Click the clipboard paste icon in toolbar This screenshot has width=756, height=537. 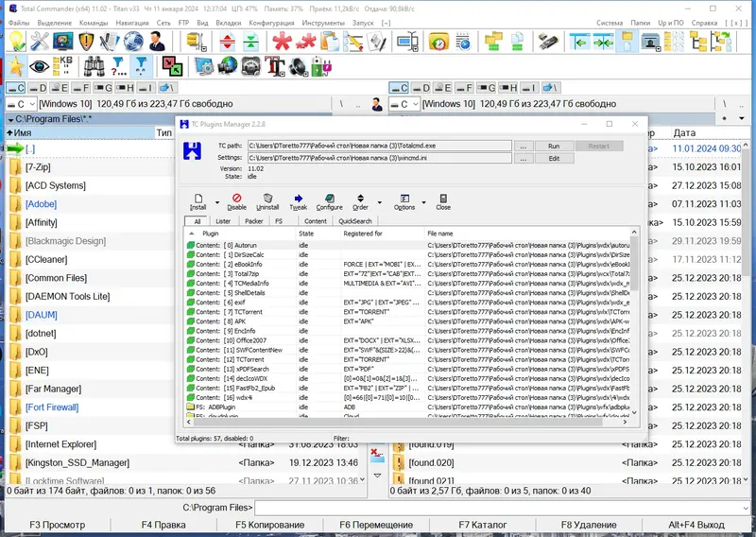(330, 42)
